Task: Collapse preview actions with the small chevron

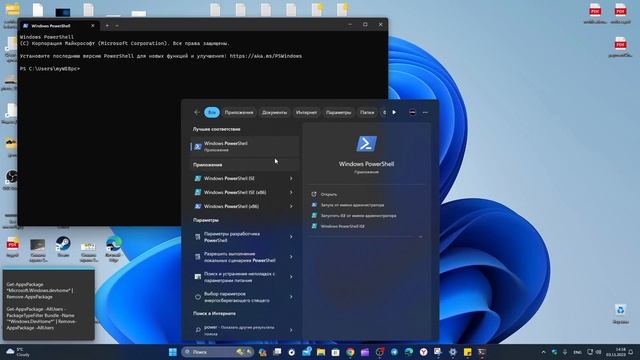Action: click(420, 237)
